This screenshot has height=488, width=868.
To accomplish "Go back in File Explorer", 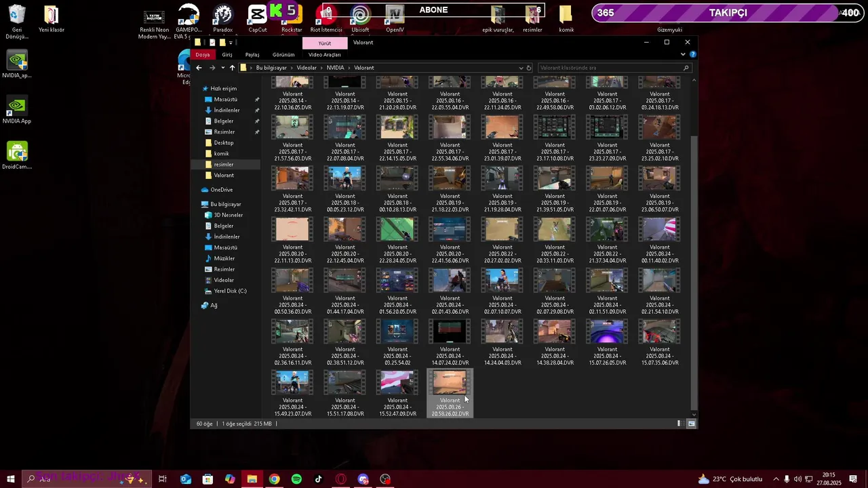I will tap(199, 68).
